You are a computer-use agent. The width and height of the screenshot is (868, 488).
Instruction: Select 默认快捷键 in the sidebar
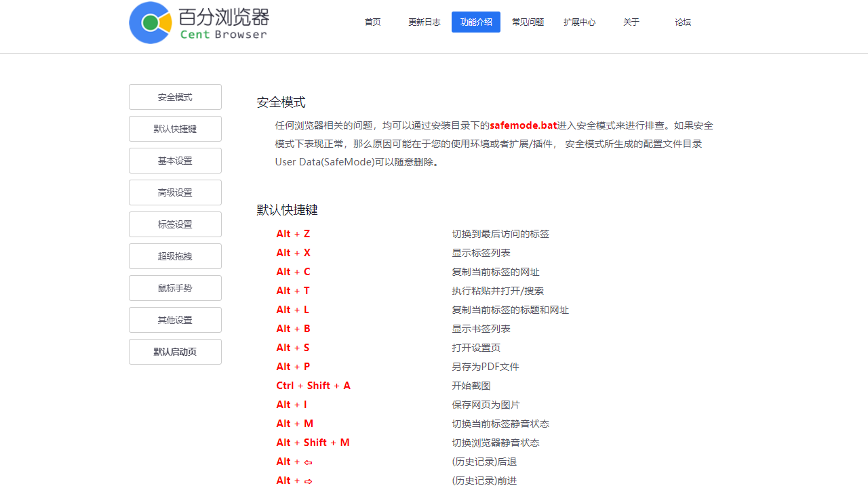pos(175,128)
